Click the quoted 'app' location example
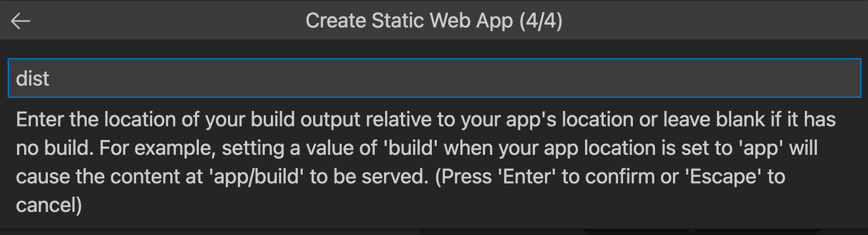This screenshot has width=868, height=235. click(x=761, y=148)
